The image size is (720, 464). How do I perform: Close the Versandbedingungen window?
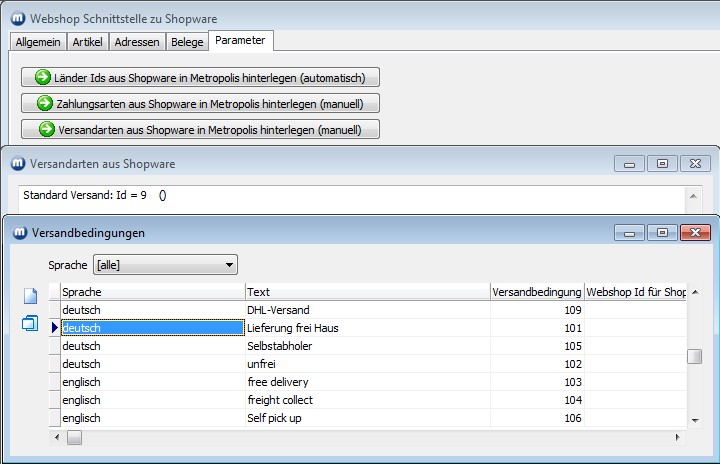694,232
